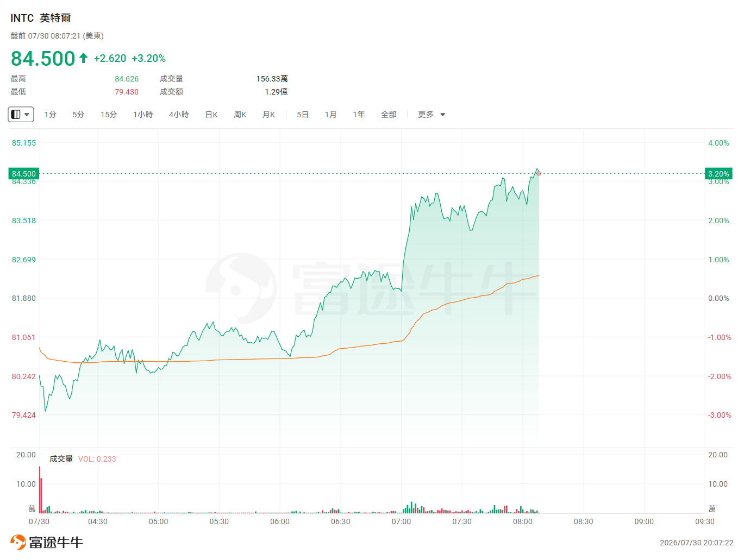Open the chart layout dropdown caret
This screenshot has width=744, height=560.
pyautogui.click(x=27, y=115)
